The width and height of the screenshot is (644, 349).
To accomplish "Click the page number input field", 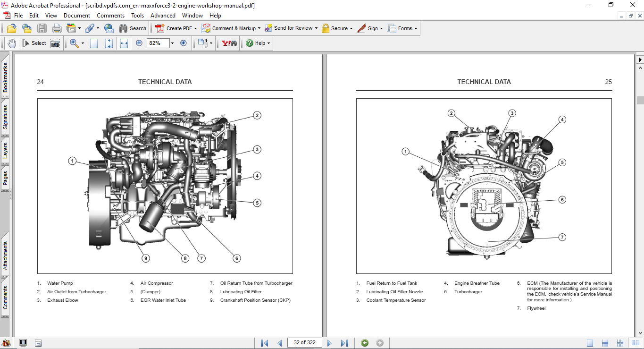I will [x=304, y=343].
